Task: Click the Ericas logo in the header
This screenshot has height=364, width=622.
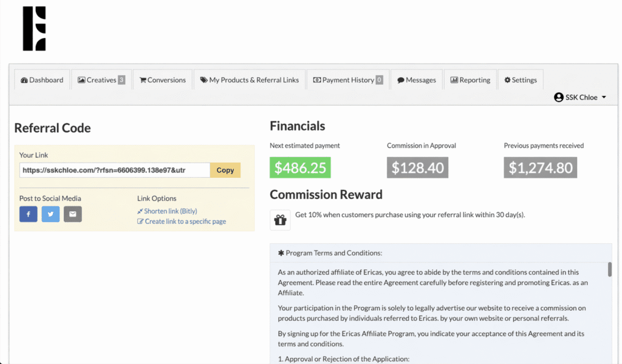Action: 34,29
